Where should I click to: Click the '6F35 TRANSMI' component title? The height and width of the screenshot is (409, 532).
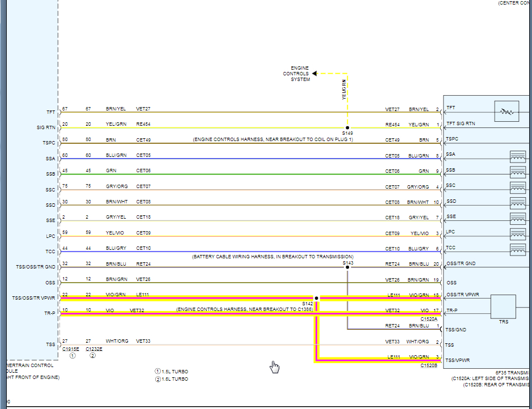click(x=512, y=373)
